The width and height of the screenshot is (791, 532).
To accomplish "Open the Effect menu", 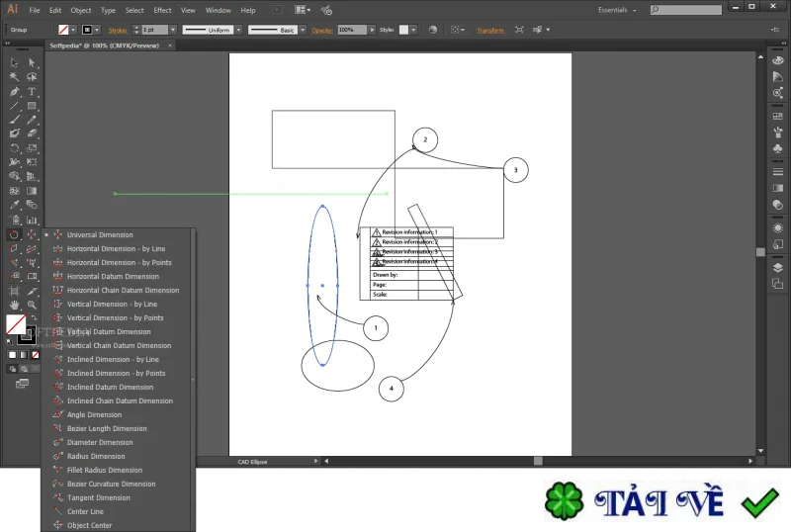I will pos(162,10).
